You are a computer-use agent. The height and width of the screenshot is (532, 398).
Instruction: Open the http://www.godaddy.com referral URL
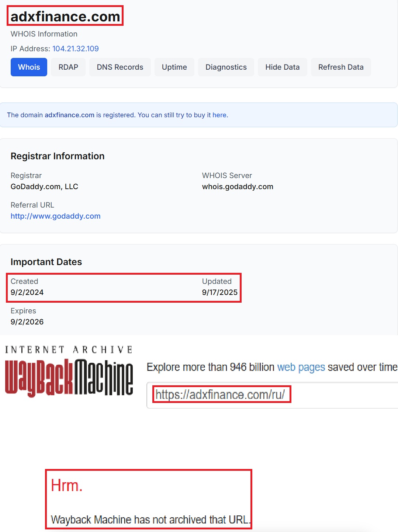pos(55,216)
